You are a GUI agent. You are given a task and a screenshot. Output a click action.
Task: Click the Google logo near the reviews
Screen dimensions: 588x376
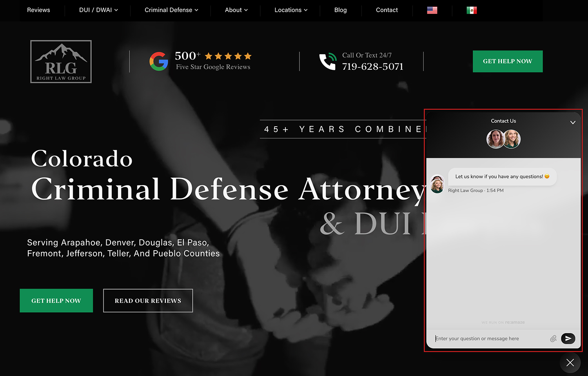[159, 61]
